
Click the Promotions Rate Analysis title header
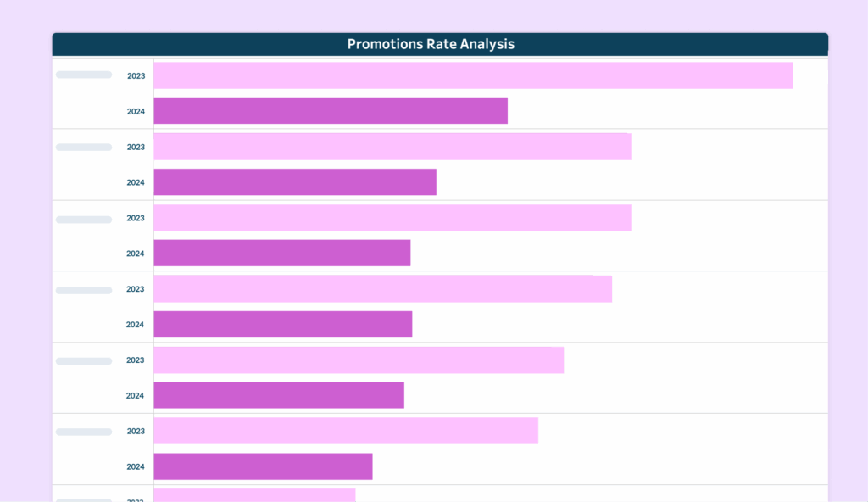[x=431, y=44]
